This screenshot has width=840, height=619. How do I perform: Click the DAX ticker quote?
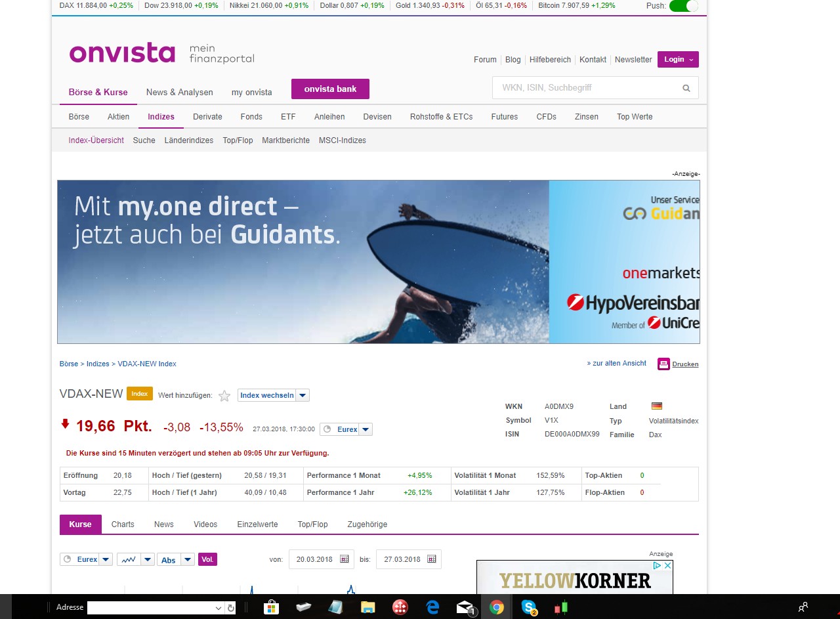pos(96,5)
